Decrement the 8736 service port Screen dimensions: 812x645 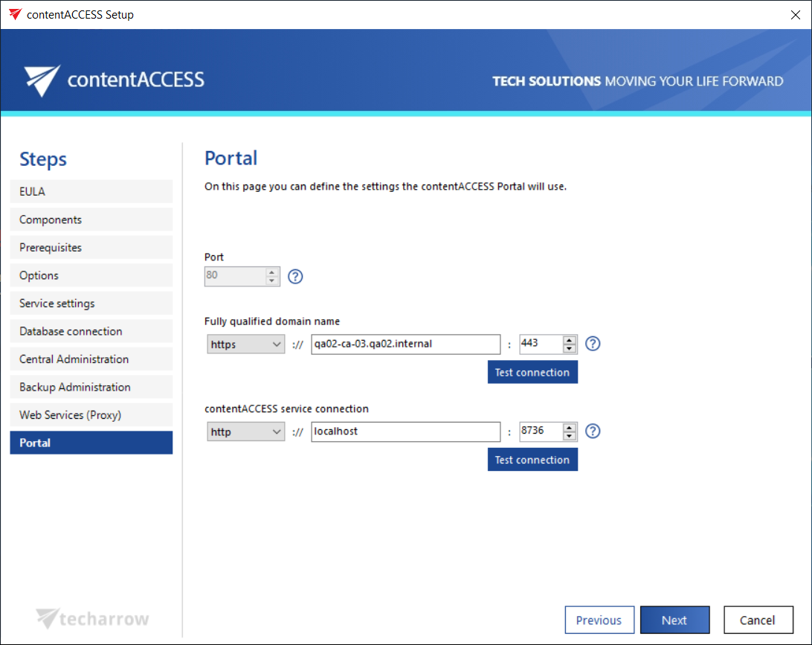[569, 436]
